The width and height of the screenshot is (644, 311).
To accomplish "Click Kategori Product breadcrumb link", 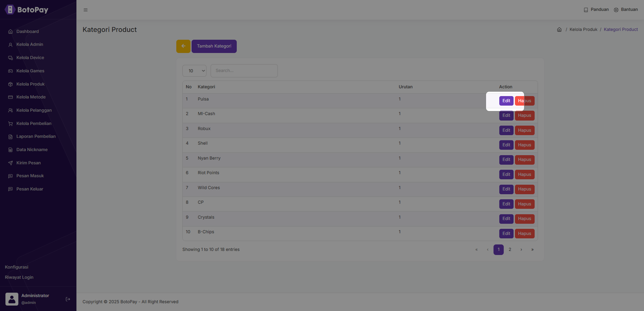I will tap(621, 30).
